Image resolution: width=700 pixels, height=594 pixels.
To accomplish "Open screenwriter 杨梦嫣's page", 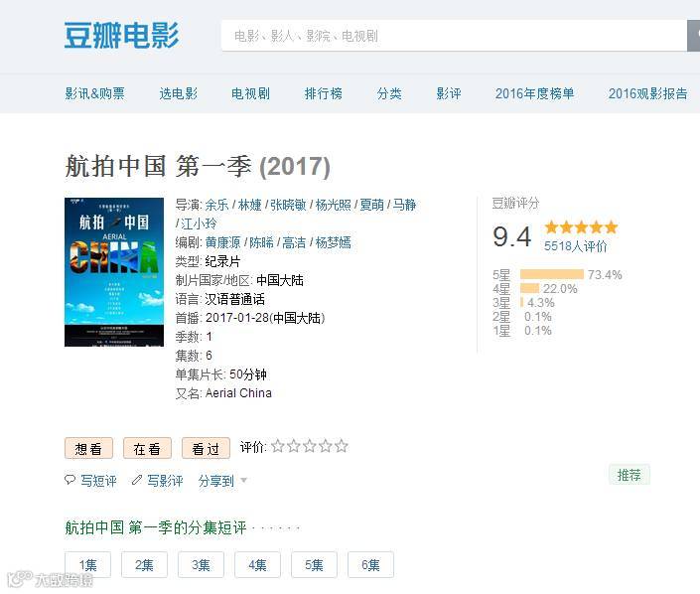I will (x=333, y=242).
